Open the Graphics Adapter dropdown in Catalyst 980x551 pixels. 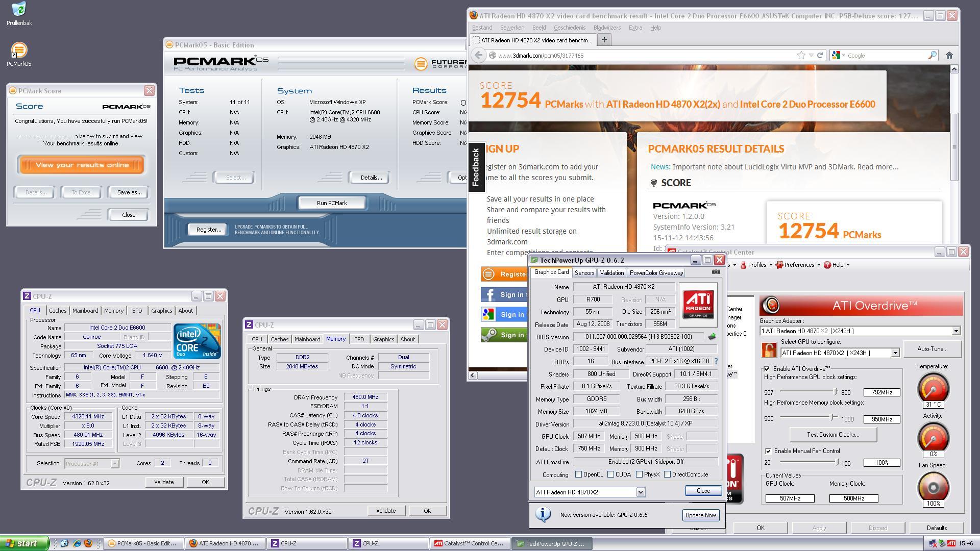tap(955, 331)
